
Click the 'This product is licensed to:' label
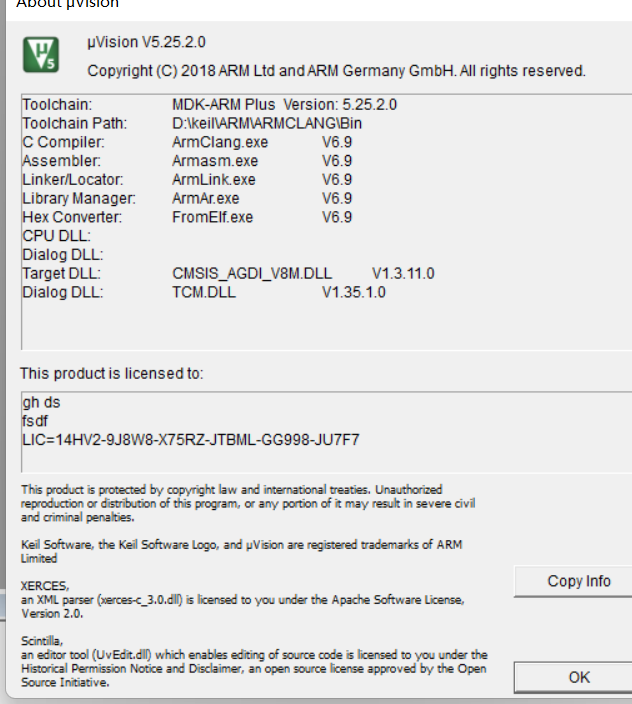(111, 374)
